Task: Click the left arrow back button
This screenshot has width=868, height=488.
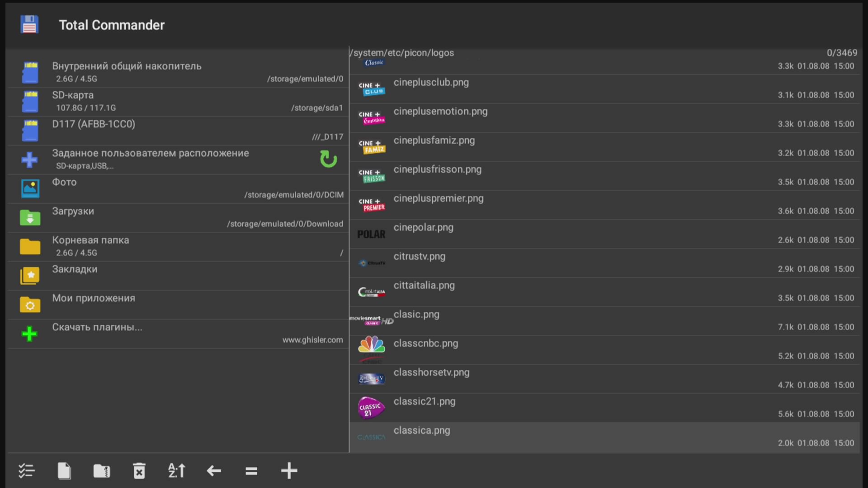Action: 214,471
